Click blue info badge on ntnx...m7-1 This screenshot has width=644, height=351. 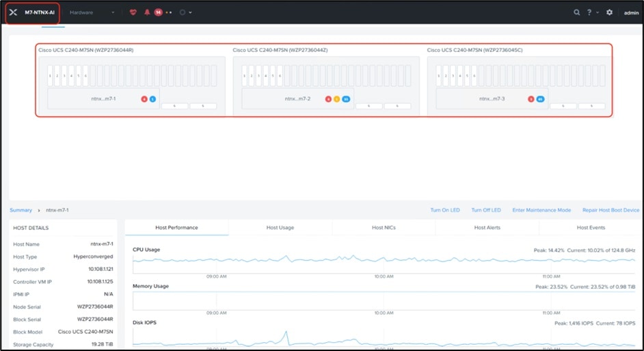coord(152,99)
